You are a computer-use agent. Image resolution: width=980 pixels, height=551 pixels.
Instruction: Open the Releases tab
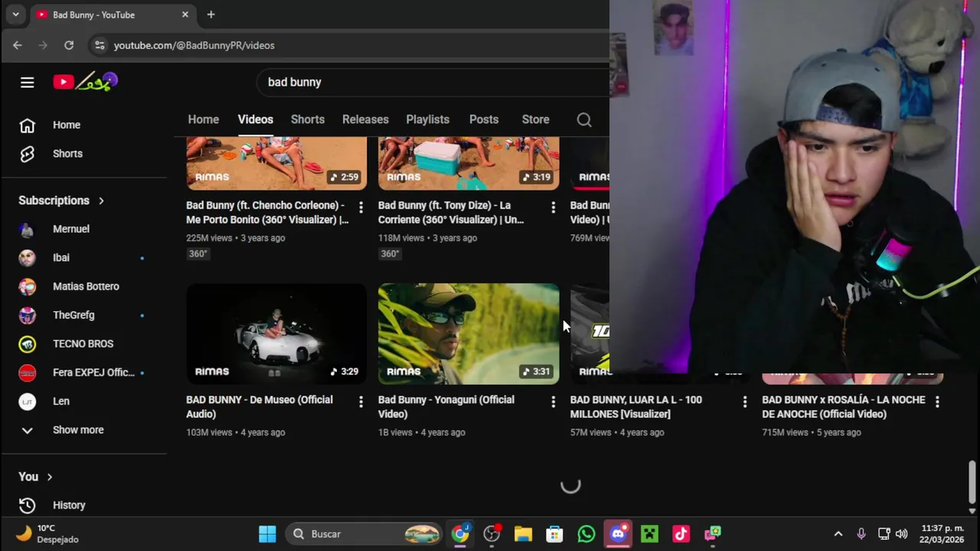coord(365,119)
